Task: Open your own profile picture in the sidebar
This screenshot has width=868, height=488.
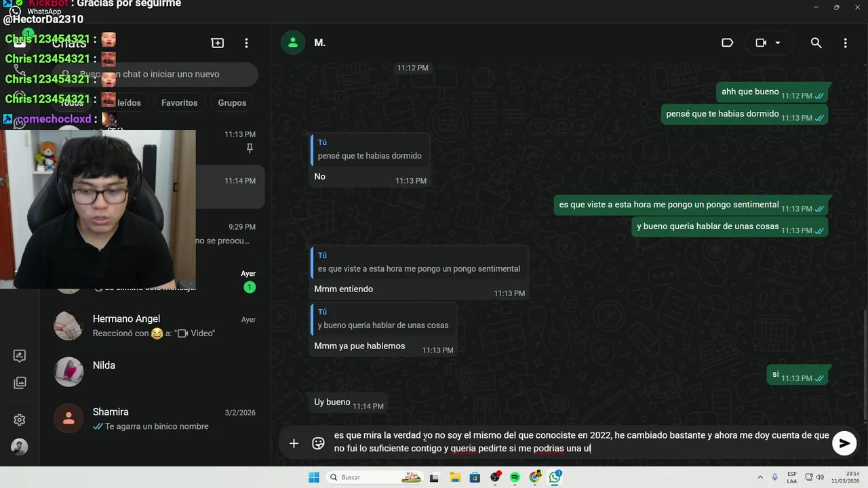Action: point(20,447)
